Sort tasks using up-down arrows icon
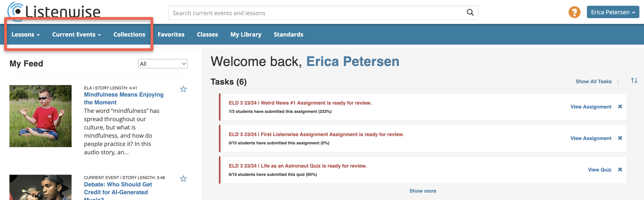Viewport: 644px width, 200px height. [x=634, y=81]
